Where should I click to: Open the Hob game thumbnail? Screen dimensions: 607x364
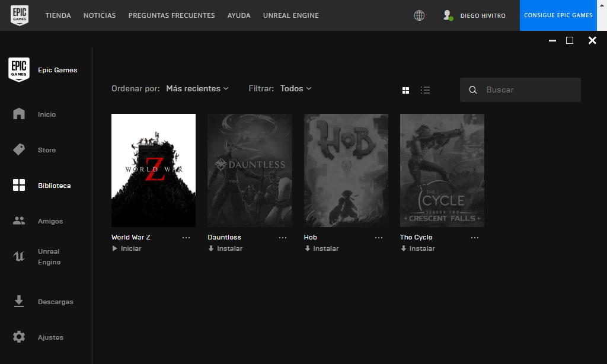[346, 170]
